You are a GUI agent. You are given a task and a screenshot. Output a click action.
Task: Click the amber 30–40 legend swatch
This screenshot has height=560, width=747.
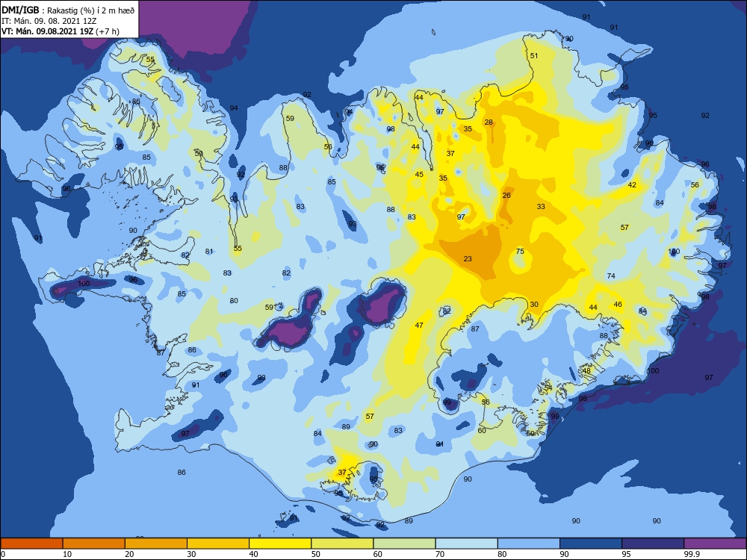coord(218,544)
